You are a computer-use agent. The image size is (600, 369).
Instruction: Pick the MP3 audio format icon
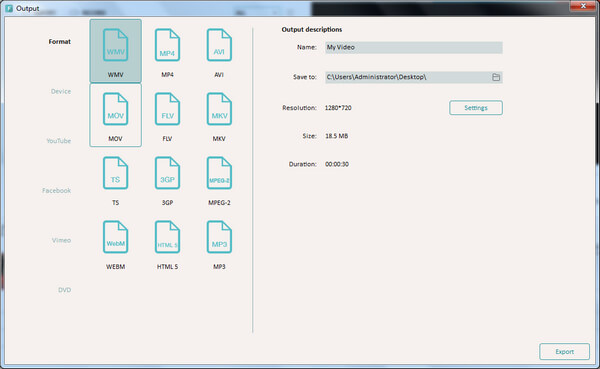click(219, 237)
